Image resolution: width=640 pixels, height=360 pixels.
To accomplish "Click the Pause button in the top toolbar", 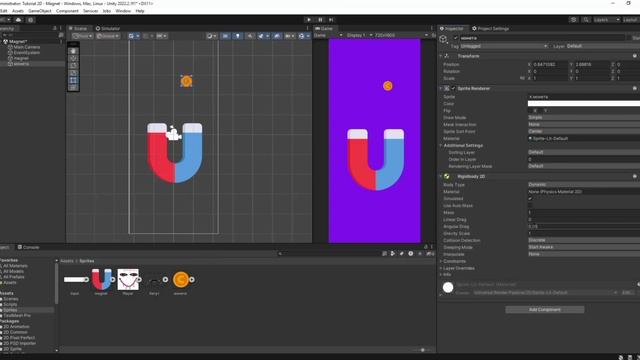I will pos(320,20).
